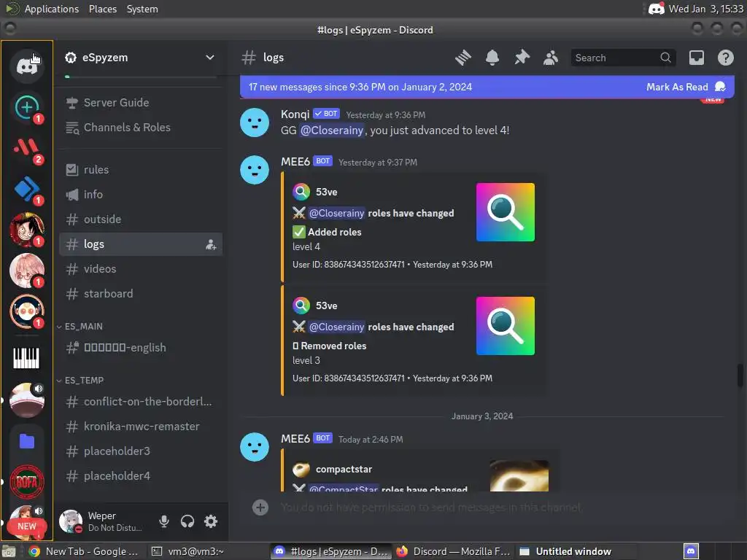
Task: Click the show desktop icon in bottom panel
Action: [9, 551]
